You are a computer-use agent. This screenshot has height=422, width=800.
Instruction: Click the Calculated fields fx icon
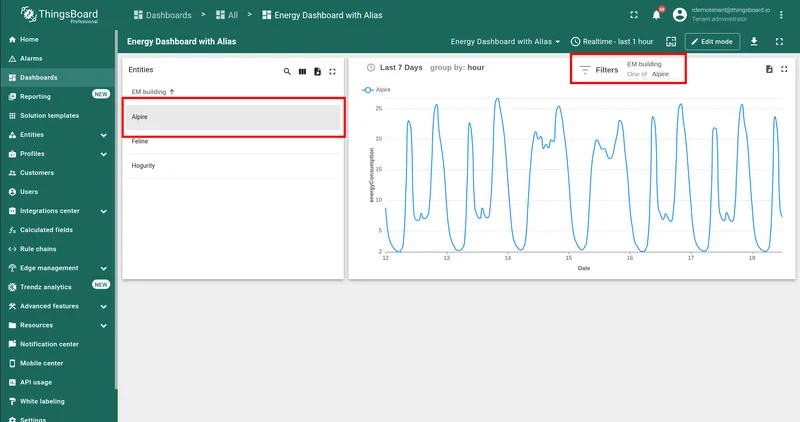click(x=12, y=230)
